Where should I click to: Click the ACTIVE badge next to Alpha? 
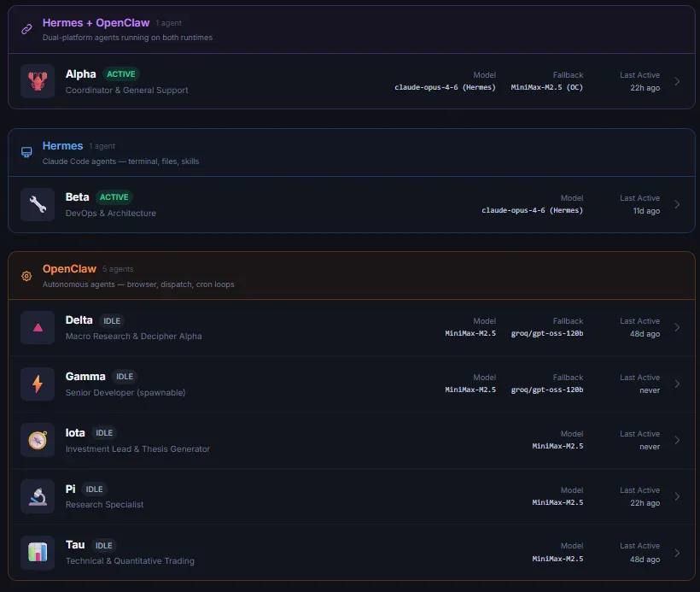click(x=120, y=74)
